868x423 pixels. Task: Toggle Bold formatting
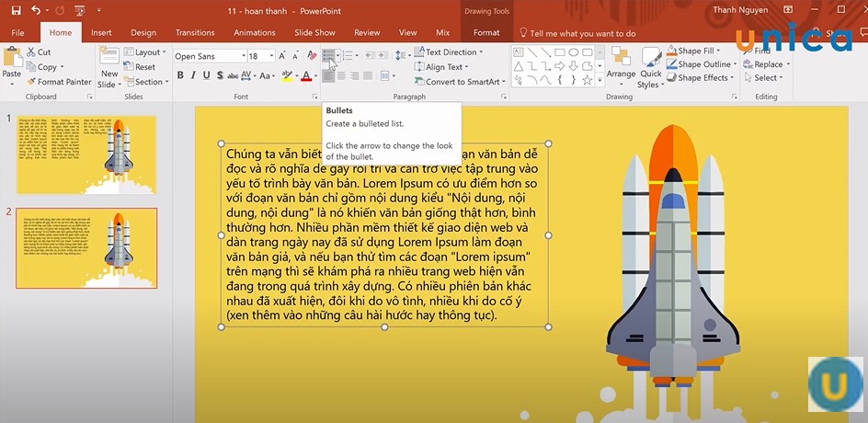coord(180,75)
